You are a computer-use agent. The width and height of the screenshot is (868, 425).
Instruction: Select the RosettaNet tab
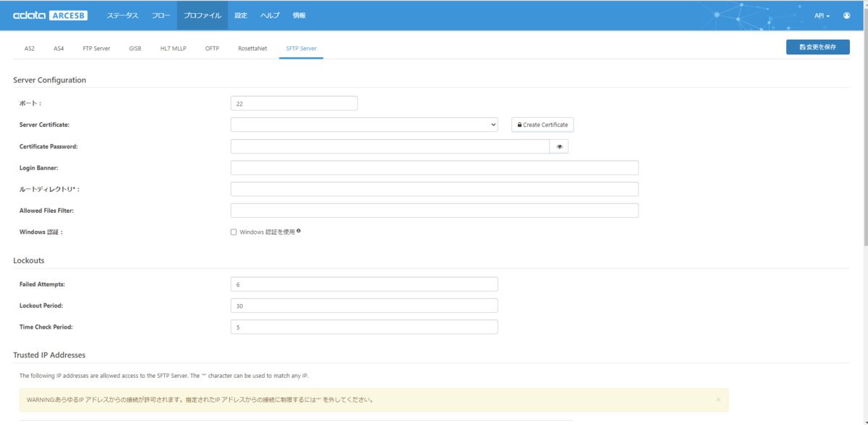[252, 49]
